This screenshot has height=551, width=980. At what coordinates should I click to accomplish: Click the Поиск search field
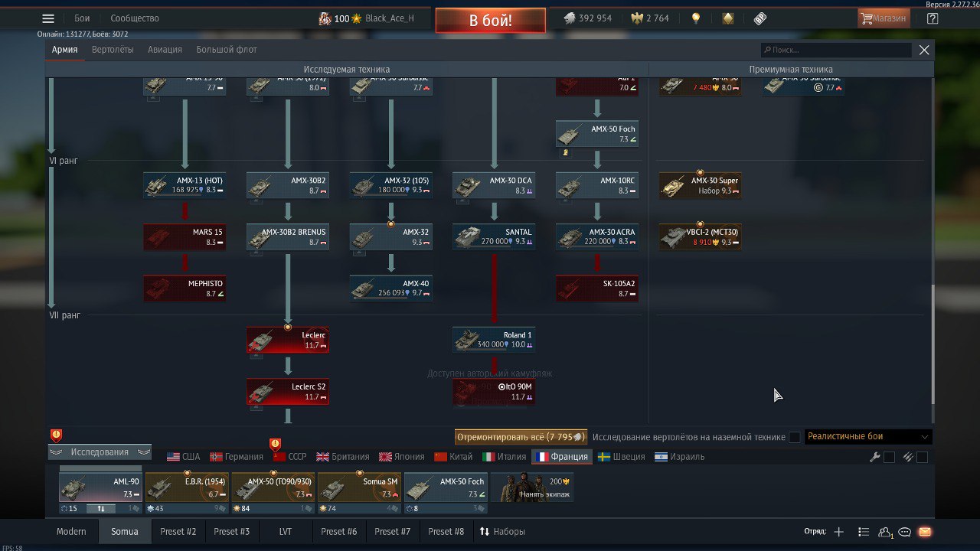[835, 50]
